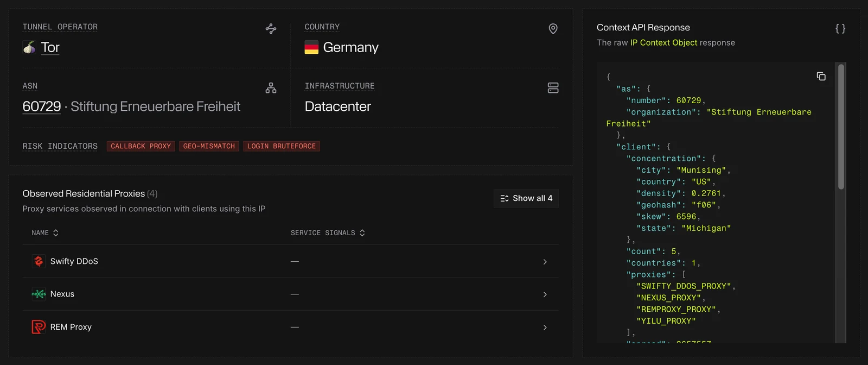Viewport: 868px width, 365px height.
Task: Click "REMPROXY_PROXY" in JSON response
Action: 676,310
